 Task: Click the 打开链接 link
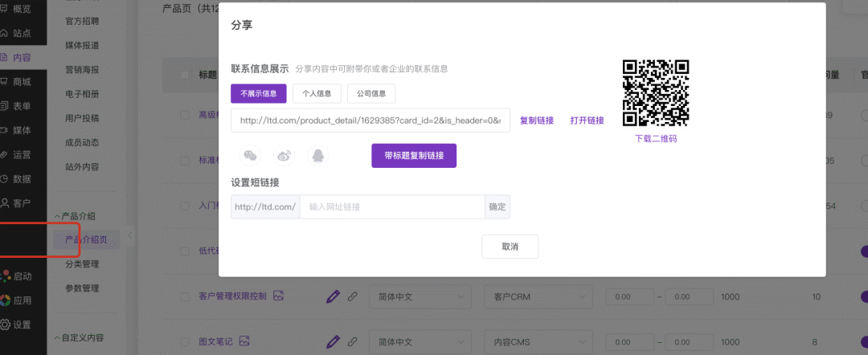(587, 120)
